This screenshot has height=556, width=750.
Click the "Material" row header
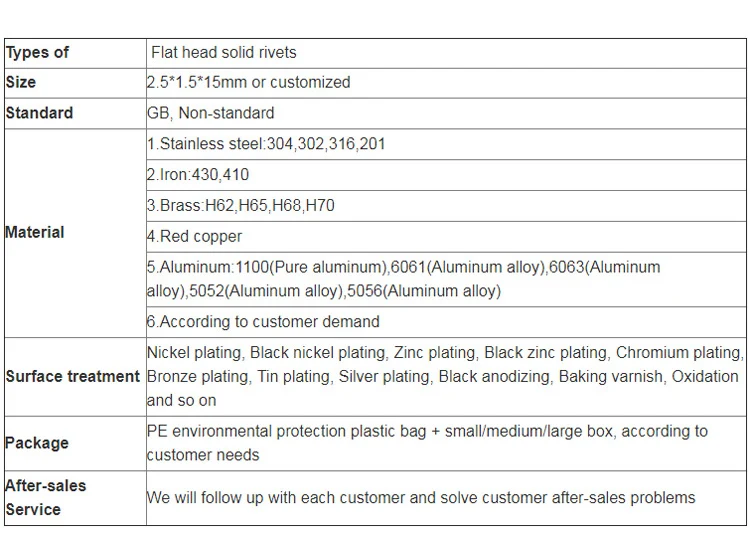pos(35,232)
